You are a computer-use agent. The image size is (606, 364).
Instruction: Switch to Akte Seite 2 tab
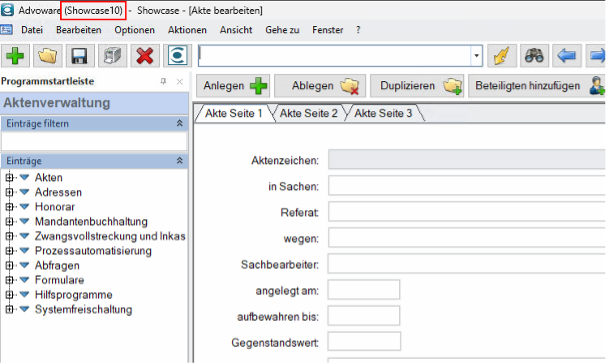308,113
